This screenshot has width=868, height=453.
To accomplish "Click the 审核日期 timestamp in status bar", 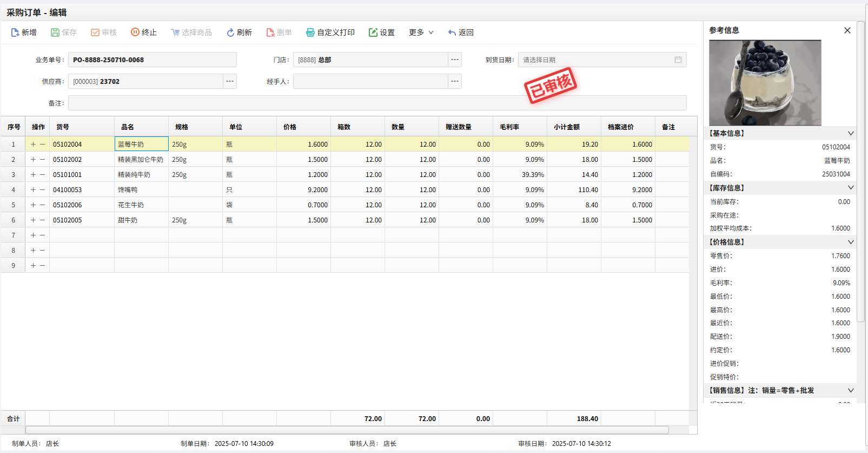I will 581,444.
